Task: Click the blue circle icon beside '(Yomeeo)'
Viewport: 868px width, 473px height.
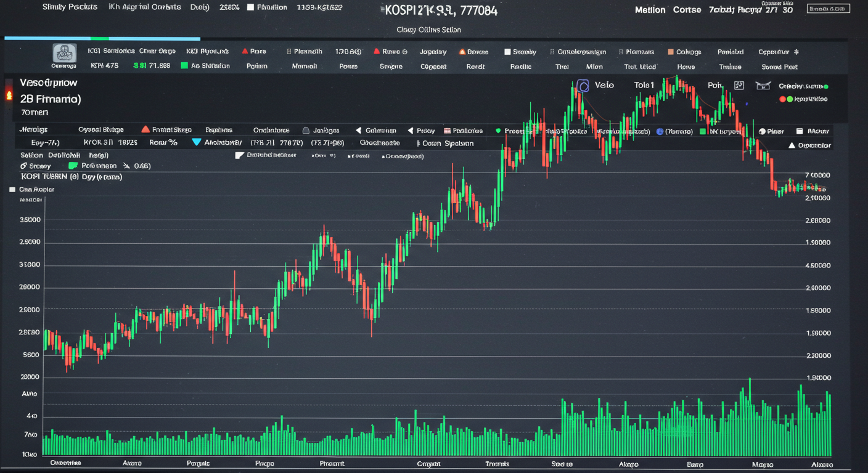Action: (660, 131)
